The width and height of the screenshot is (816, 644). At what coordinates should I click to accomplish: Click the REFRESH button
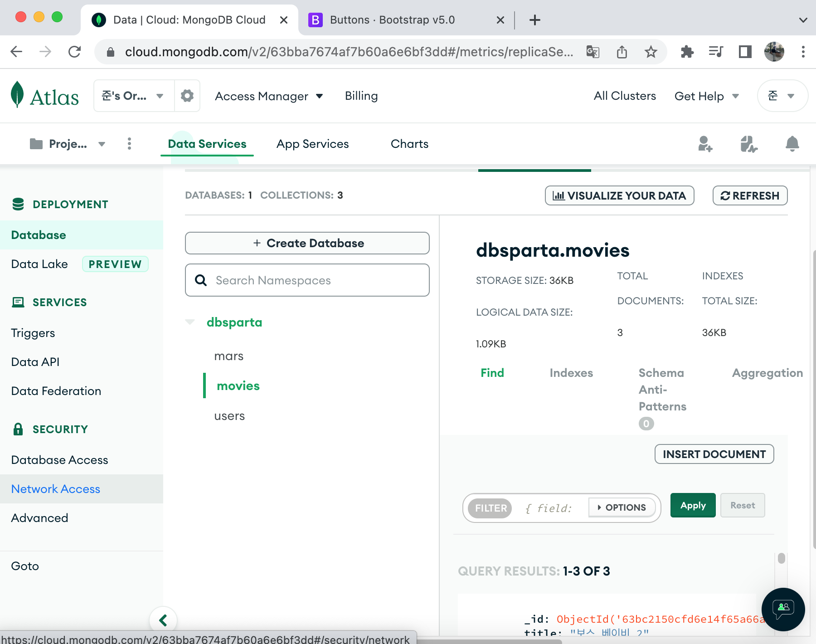(750, 195)
